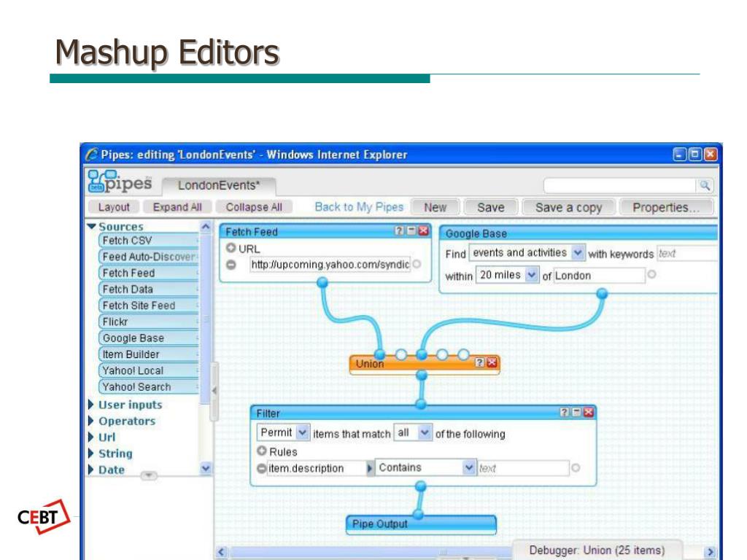Click the Pipe Output input connector

click(419, 514)
